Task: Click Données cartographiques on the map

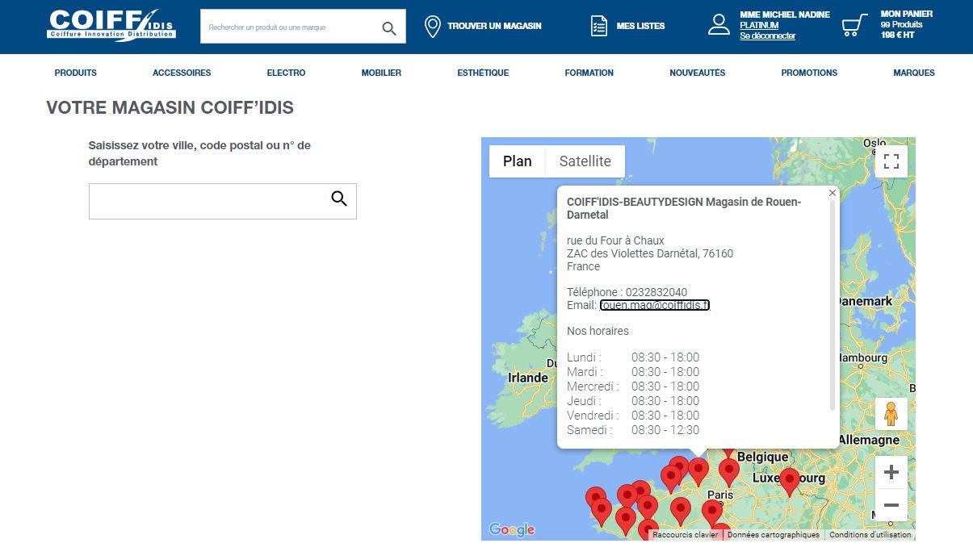Action: (x=774, y=535)
